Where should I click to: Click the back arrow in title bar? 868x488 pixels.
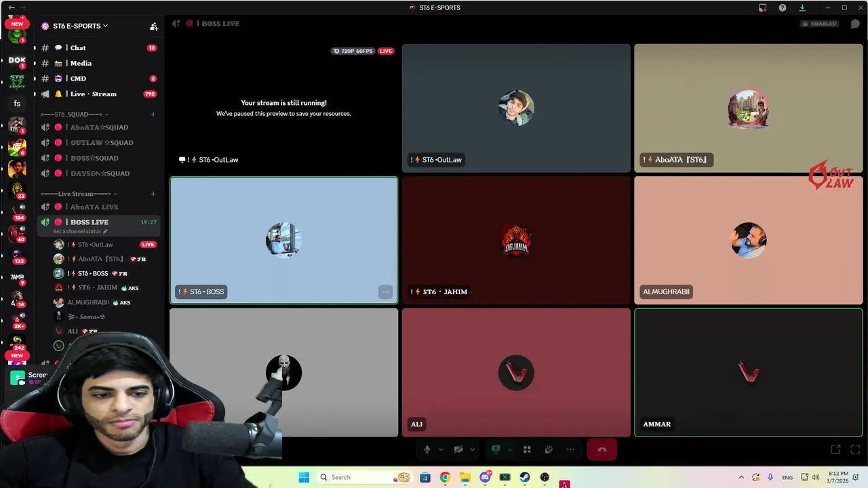tap(12, 7)
